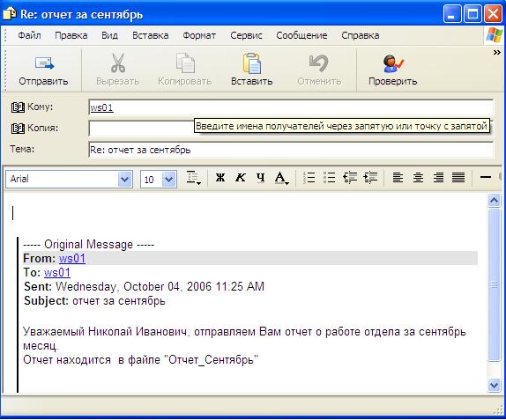Click the Отправить (Send) toolbar button
Screen dimensions: 506x420
43,70
